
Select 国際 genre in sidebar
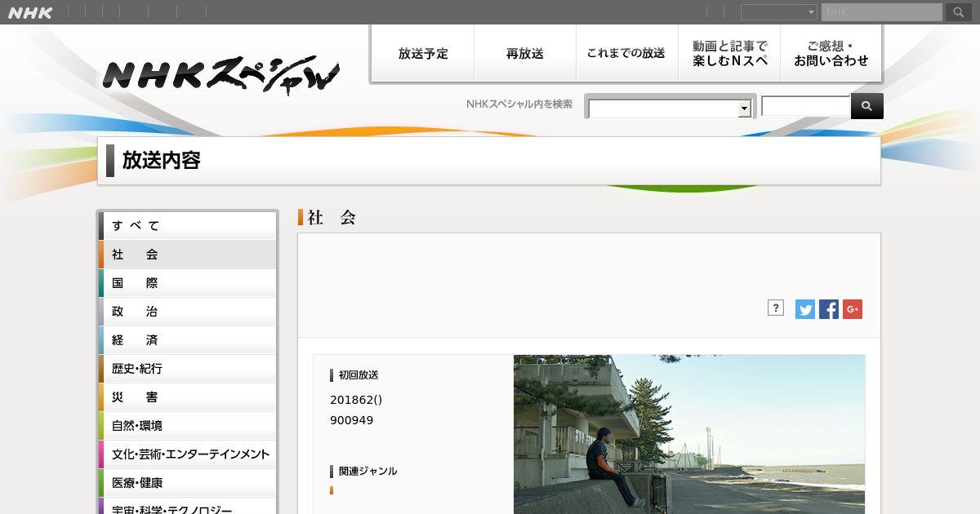[187, 283]
